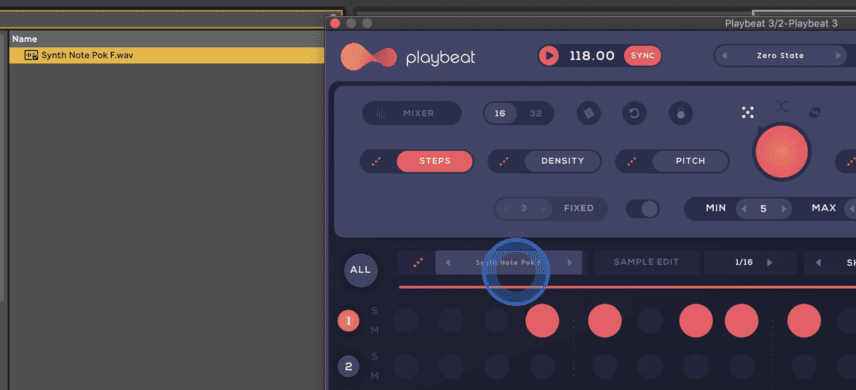Image resolution: width=856 pixels, height=390 pixels.
Task: Click the Density randomize dots icon
Action: click(504, 162)
